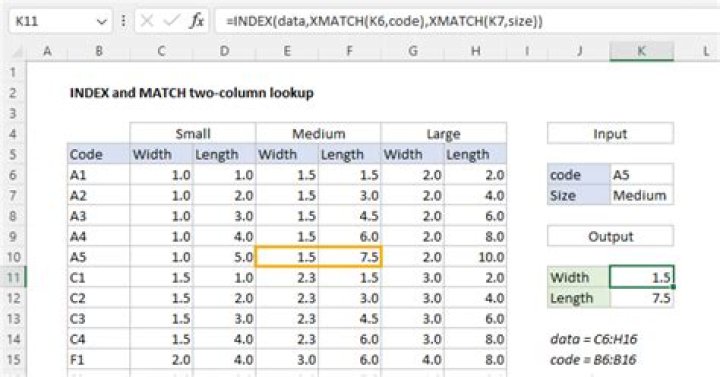The image size is (720, 377).
Task: Select column C header
Action: click(x=161, y=51)
